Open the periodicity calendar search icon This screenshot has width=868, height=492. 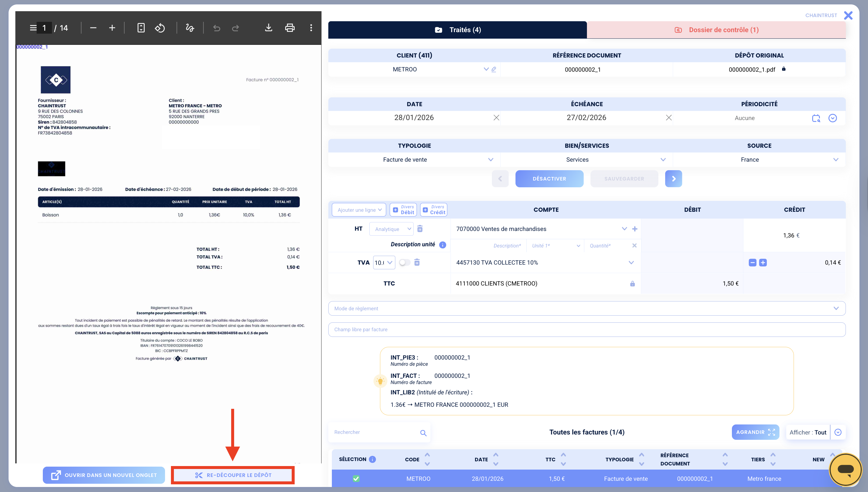pos(816,118)
